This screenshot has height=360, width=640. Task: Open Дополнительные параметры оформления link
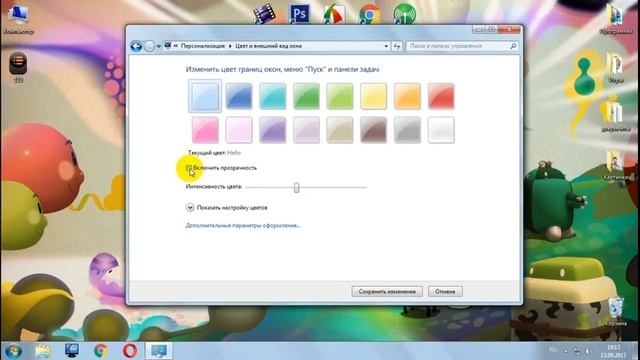(243, 225)
